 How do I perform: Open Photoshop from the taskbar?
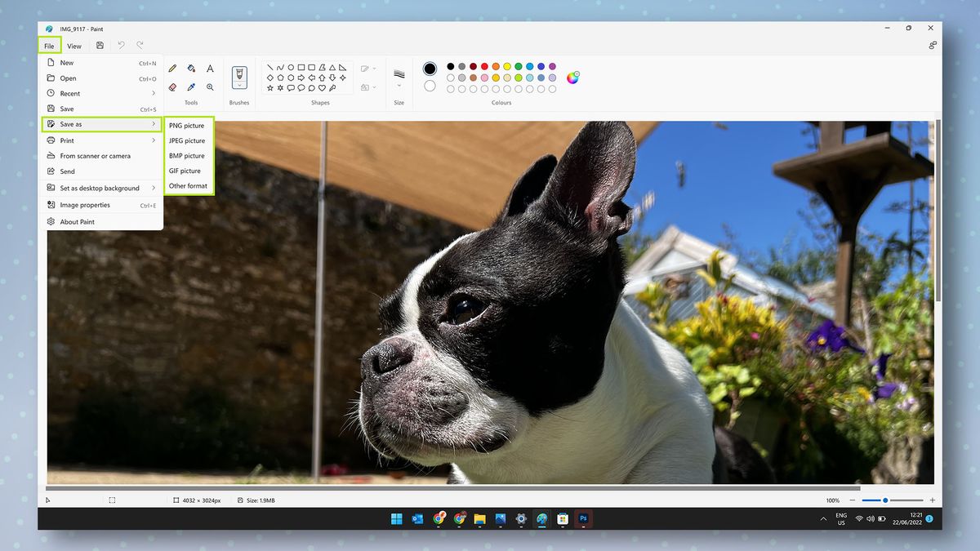(x=582, y=518)
